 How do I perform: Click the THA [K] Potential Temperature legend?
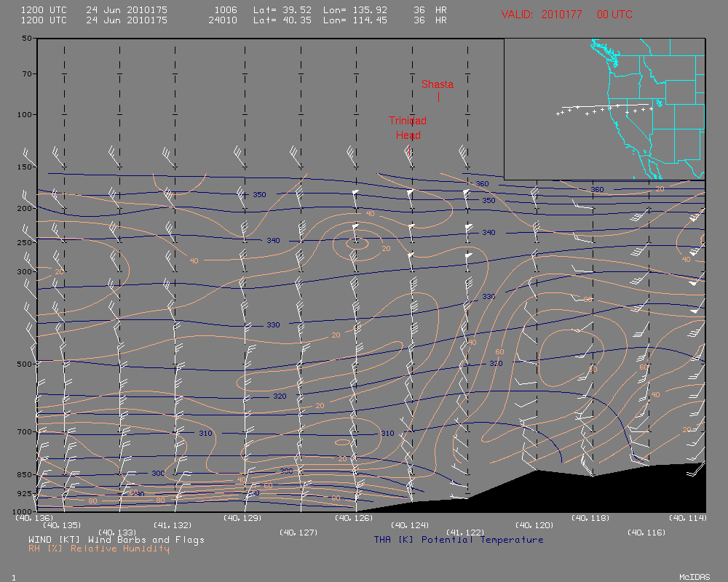459,540
